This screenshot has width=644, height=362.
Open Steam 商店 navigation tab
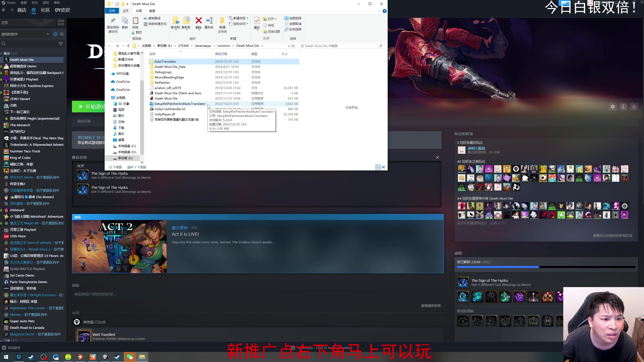tap(22, 10)
